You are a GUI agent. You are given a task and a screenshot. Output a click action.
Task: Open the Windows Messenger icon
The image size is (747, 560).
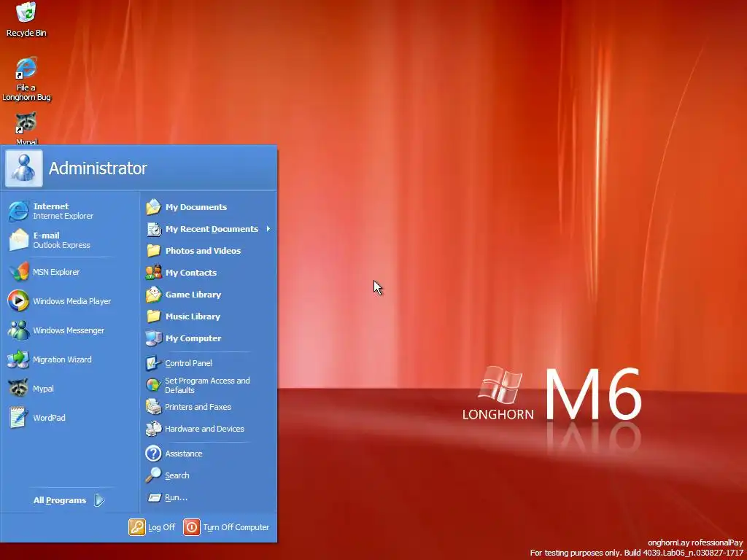pos(18,330)
